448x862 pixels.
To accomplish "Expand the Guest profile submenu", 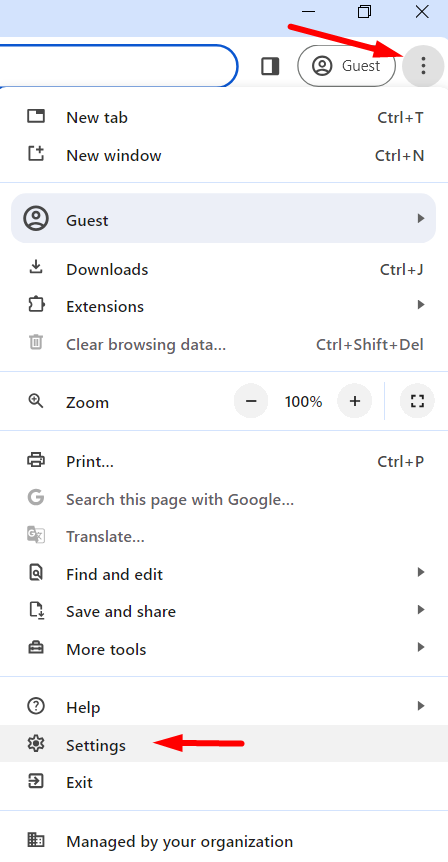I will pyautogui.click(x=223, y=218).
